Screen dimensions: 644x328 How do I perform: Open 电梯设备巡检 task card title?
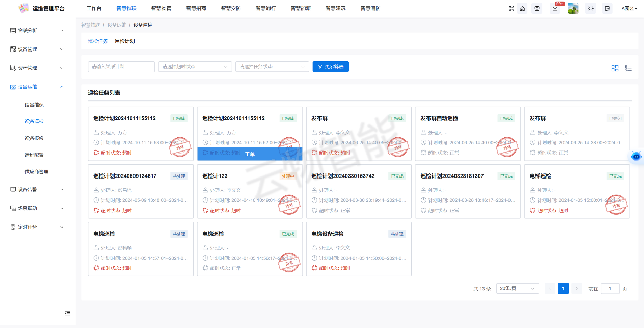tap(328, 234)
